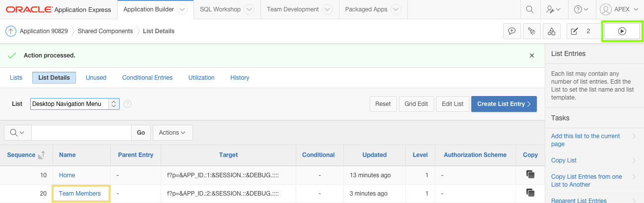Viewport: 644px width, 203px height.
Task: Open the Team Members list entry link
Action: coord(80,193)
